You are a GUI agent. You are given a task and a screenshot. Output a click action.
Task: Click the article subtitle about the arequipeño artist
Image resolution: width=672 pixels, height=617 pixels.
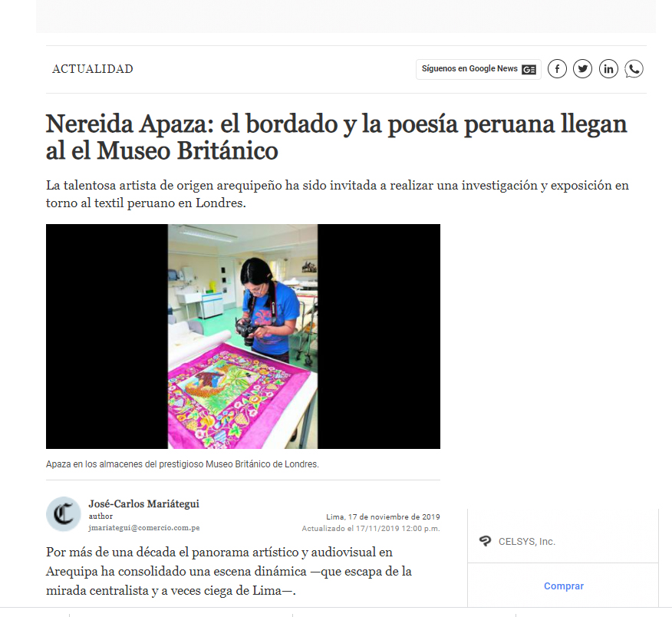[x=338, y=194]
